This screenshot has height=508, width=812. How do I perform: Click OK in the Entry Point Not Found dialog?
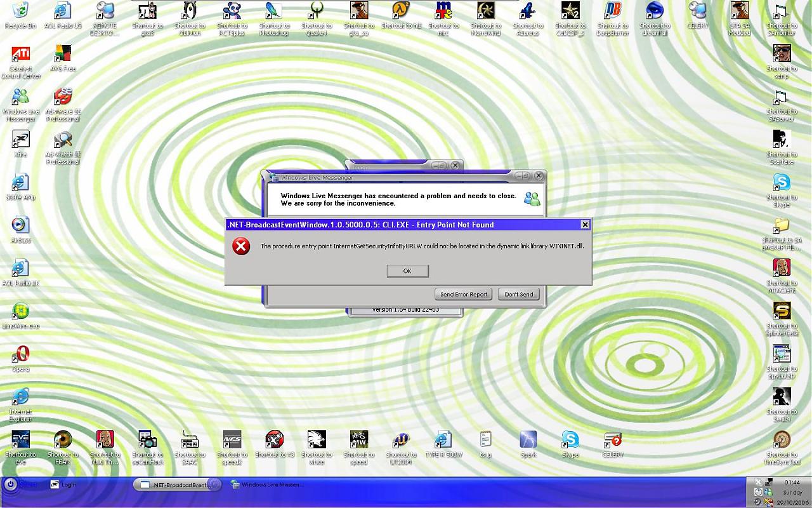(x=407, y=271)
